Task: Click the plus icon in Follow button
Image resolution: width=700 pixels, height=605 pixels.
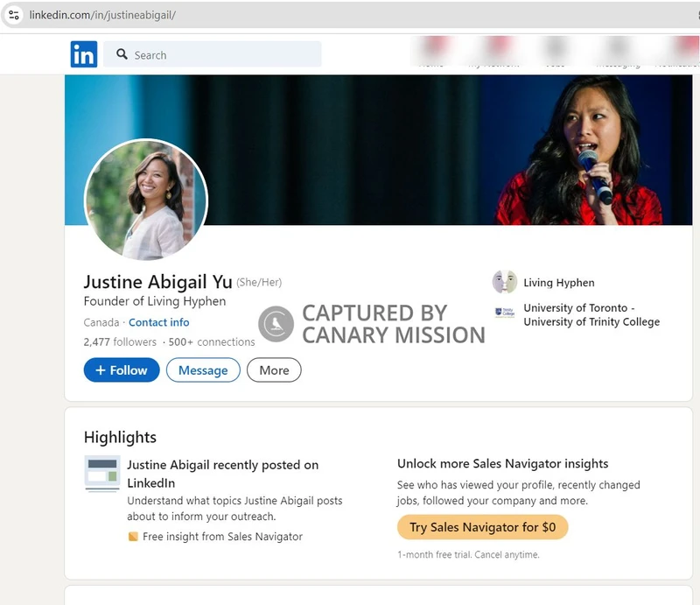Action: coord(101,370)
